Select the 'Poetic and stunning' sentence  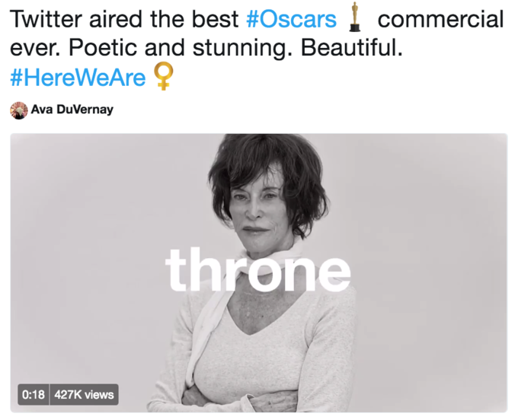coord(181,48)
